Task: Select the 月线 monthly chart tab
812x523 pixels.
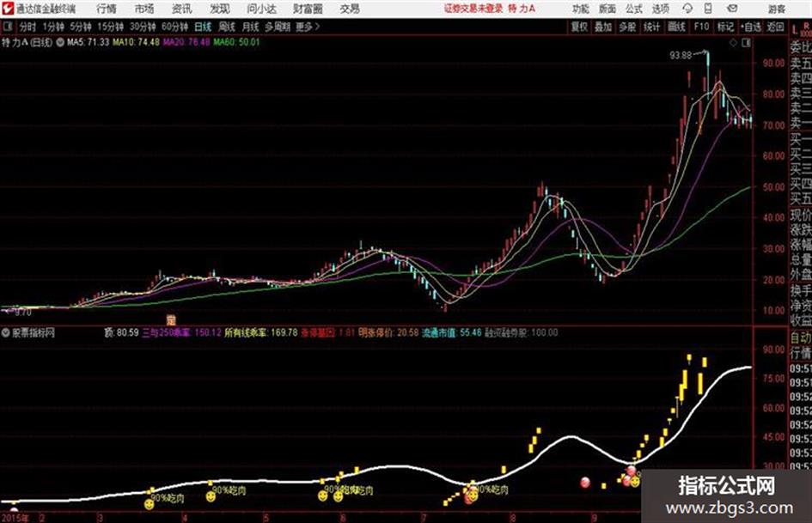Action: pos(251,27)
